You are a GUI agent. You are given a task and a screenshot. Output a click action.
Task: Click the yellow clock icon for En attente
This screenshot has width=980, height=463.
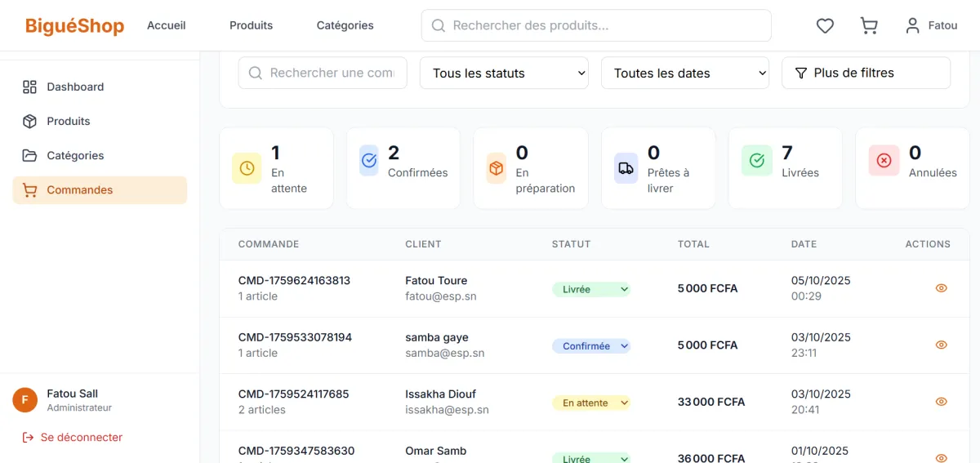[x=247, y=168]
